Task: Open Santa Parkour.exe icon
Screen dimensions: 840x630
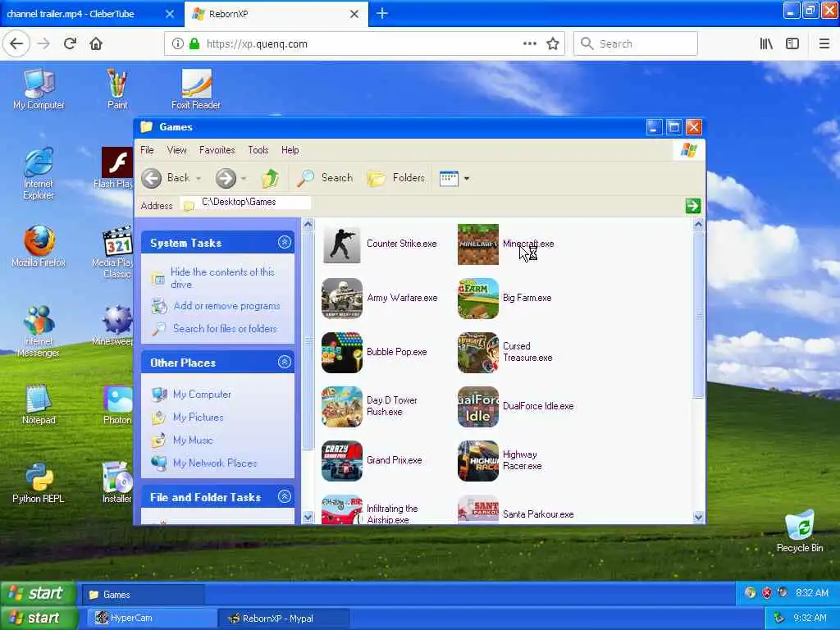Action: (x=478, y=509)
